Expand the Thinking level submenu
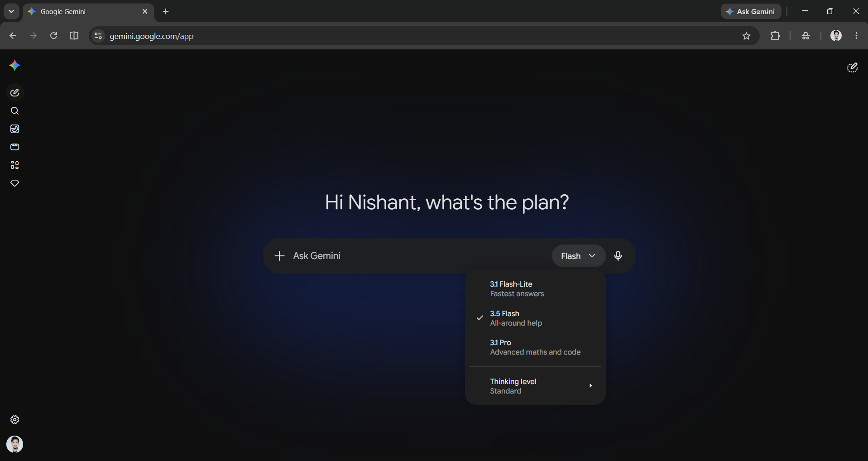The image size is (868, 461). click(535, 386)
